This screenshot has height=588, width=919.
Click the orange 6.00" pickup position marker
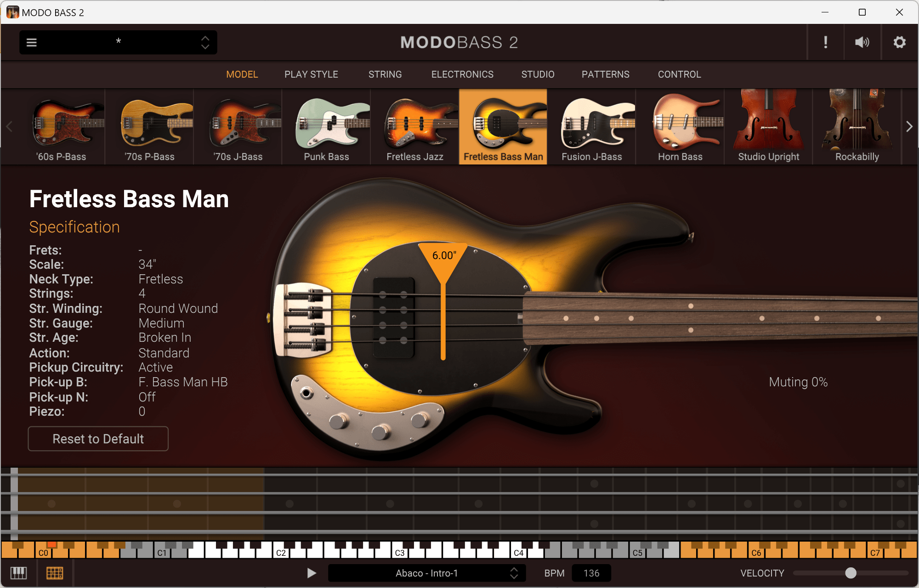click(443, 256)
